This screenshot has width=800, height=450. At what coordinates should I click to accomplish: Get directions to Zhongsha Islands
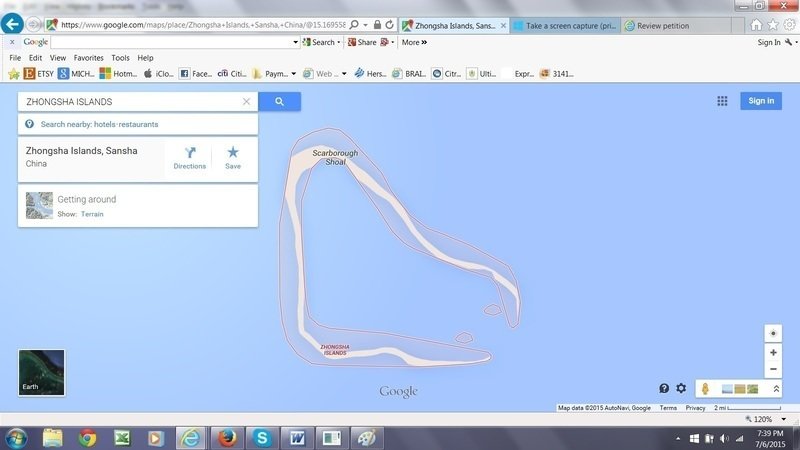(190, 157)
